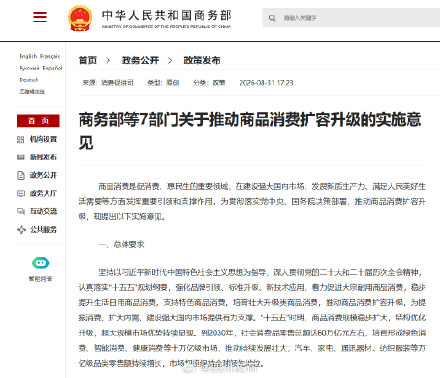Switch language to Français
Image resolution: width=440 pixels, height=378 pixels.
(50, 56)
